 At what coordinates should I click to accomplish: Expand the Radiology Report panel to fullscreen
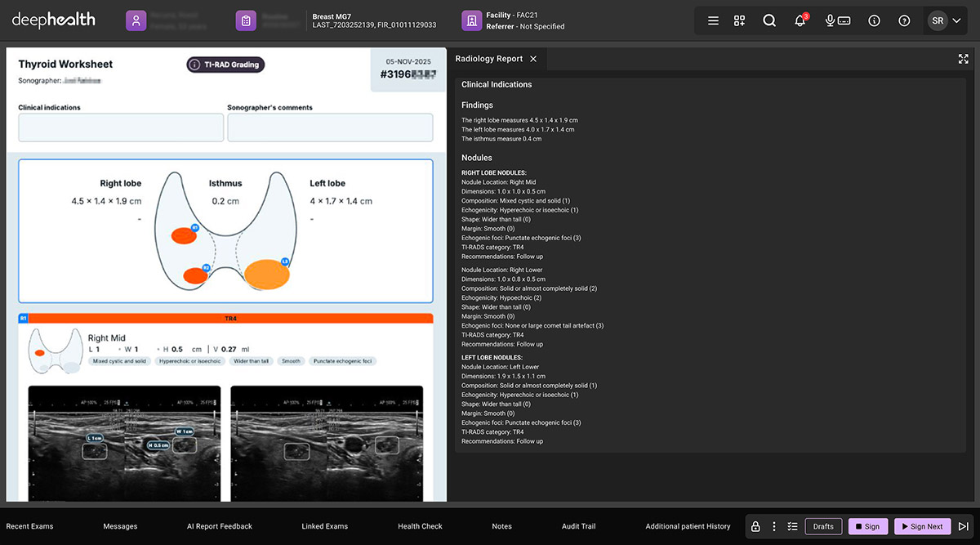[x=964, y=59]
